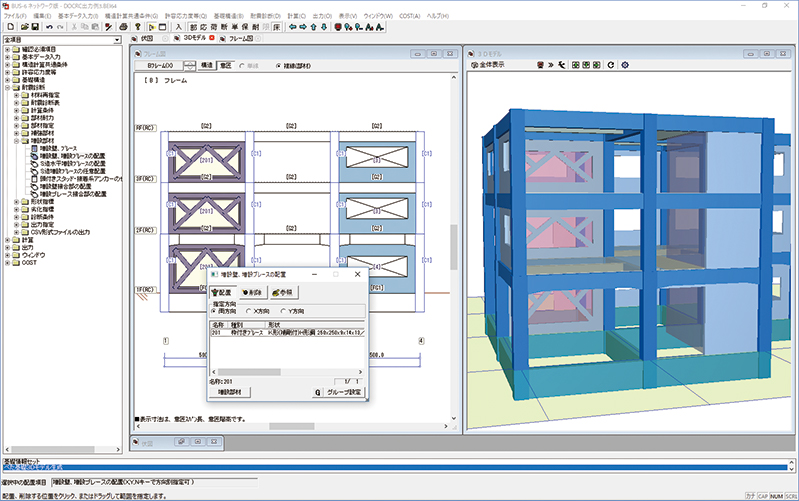Switch to the フレーム図 tab

point(240,38)
